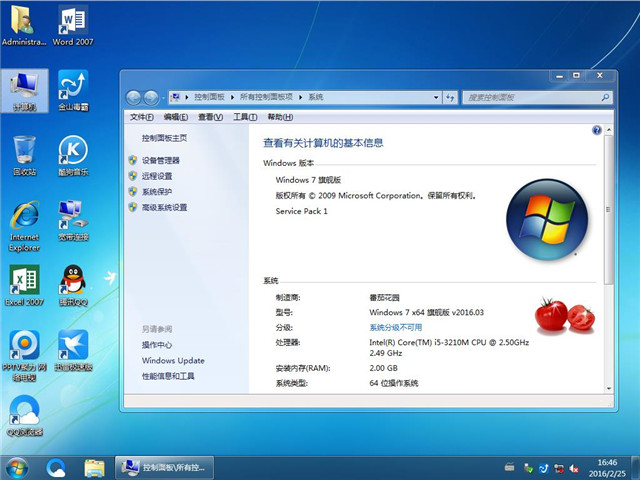Click the muted volume tray icon
The height and width of the screenshot is (480, 640).
[x=574, y=468]
